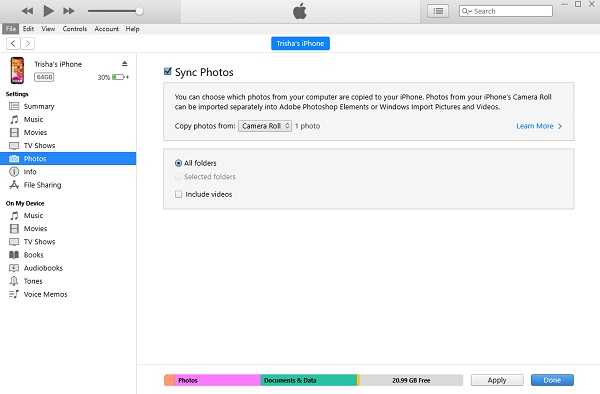The image size is (600, 394).
Task: Click the 1 photo count text
Action: tap(307, 126)
